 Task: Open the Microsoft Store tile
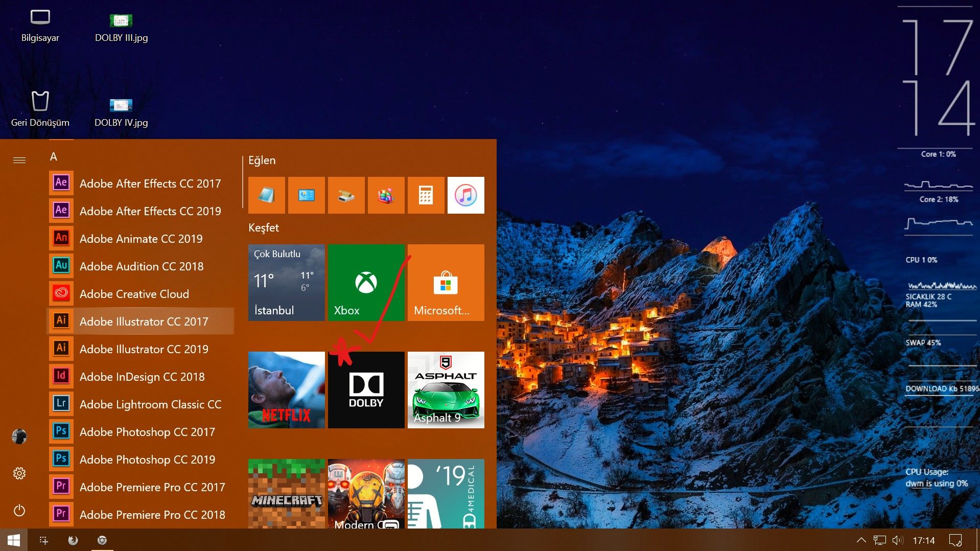coord(446,283)
